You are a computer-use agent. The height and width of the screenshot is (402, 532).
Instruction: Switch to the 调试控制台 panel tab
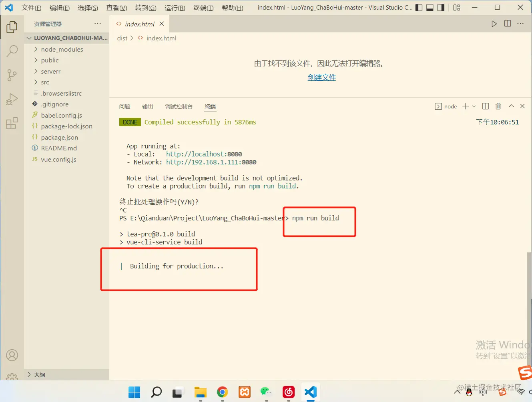click(x=179, y=106)
